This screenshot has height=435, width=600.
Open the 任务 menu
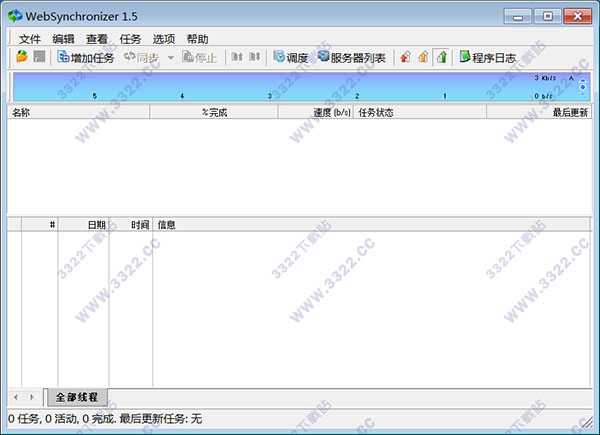coord(130,39)
